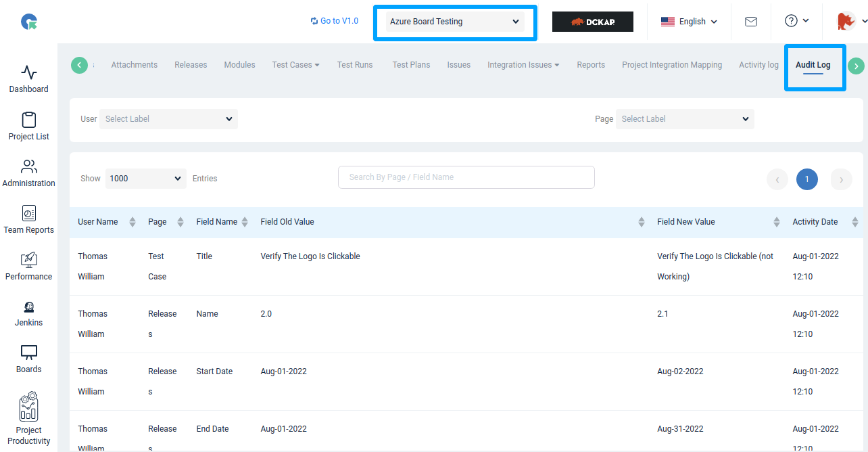Open Performance section
This screenshot has width=868, height=452.
28,267
